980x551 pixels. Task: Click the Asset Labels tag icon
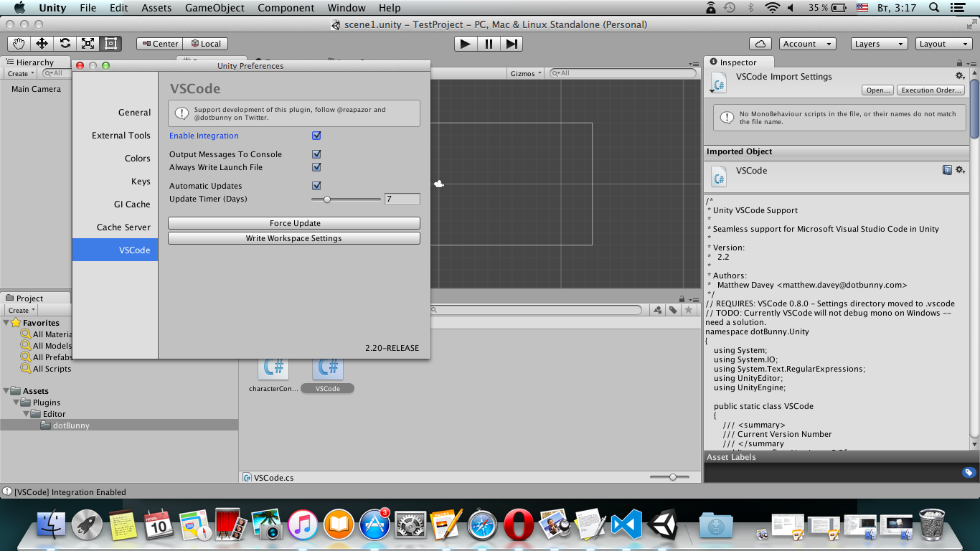(969, 472)
